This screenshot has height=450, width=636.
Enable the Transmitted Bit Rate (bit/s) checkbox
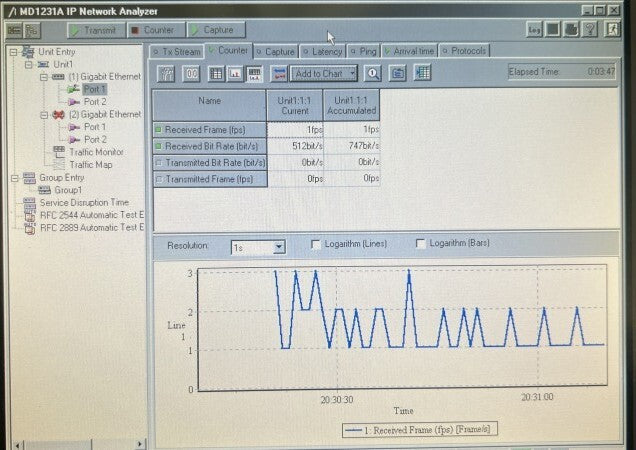tap(159, 163)
